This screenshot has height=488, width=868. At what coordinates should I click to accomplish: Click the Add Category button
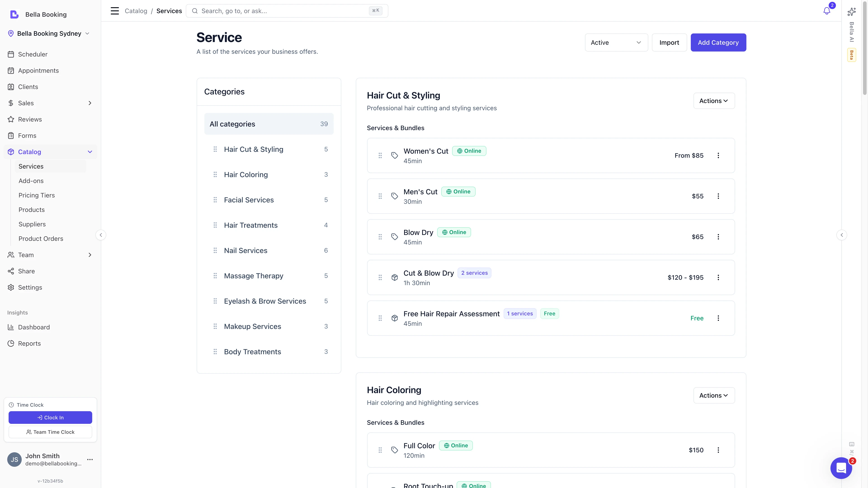click(718, 42)
